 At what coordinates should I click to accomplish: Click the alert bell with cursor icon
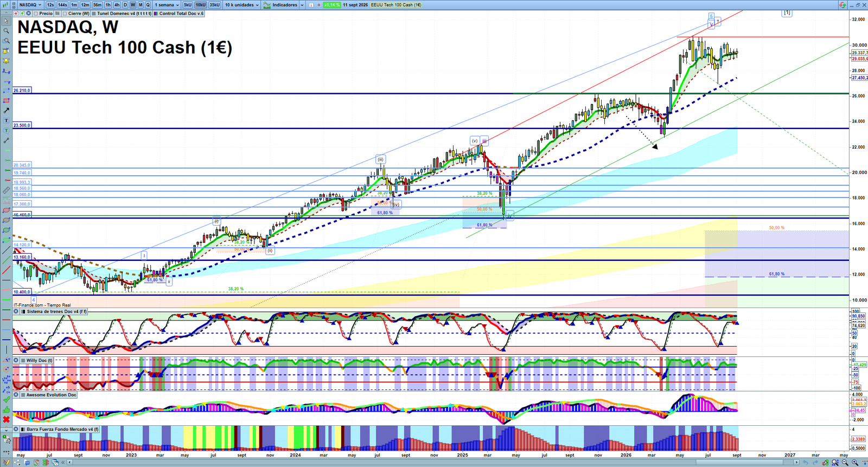(6, 50)
